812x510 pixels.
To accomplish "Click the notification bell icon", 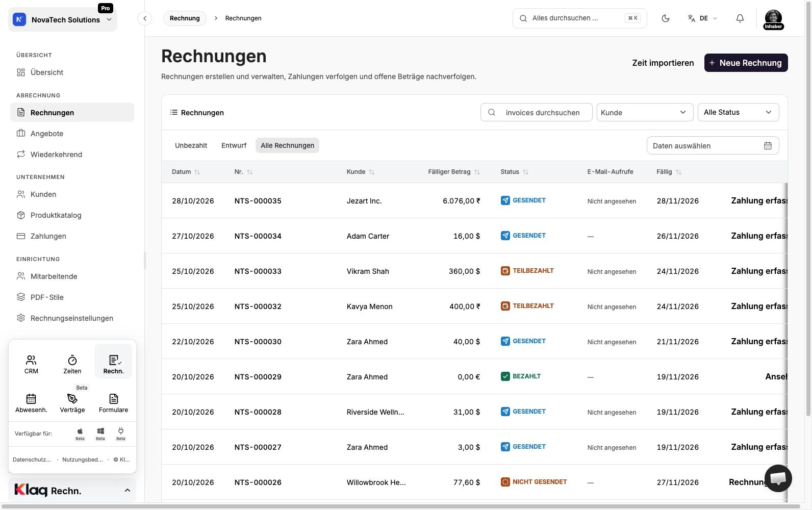I will click(740, 18).
